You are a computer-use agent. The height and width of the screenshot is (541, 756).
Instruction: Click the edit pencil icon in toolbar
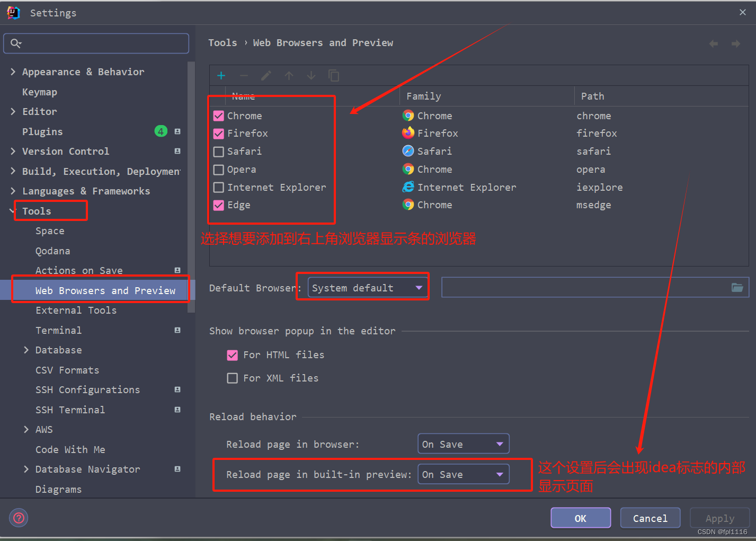tap(266, 76)
